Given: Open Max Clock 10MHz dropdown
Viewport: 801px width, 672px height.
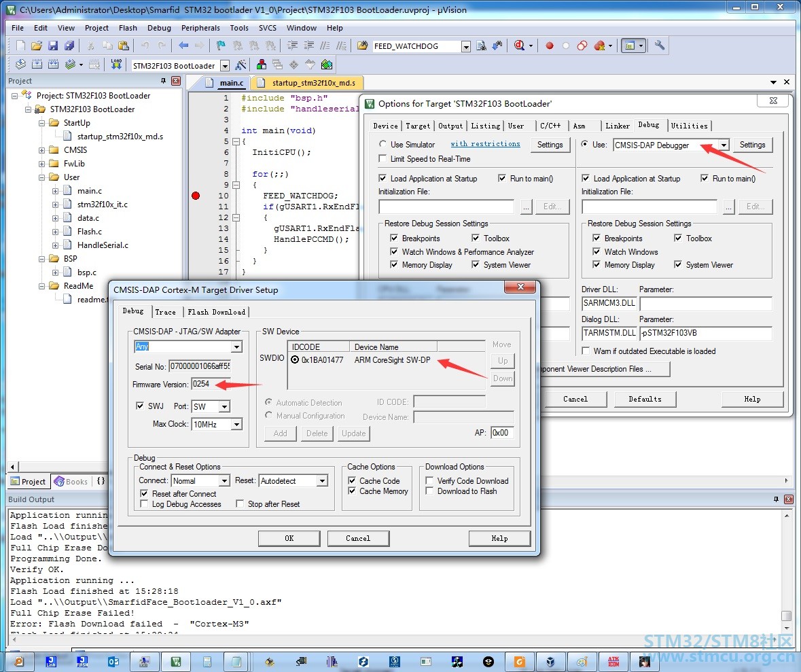Looking at the screenshot, I should pos(236,424).
